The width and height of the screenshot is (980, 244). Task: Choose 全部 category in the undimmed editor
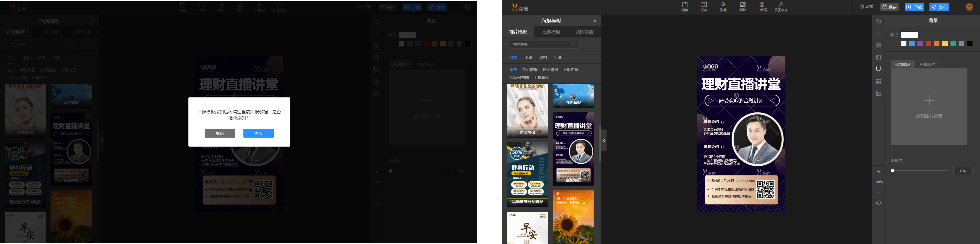[x=514, y=70]
